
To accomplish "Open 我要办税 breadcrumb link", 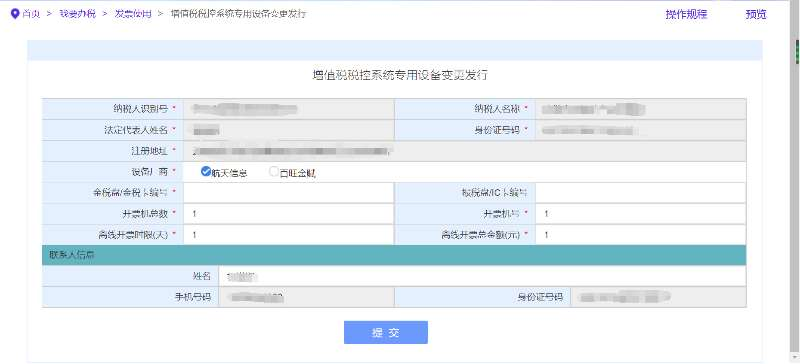I will [x=78, y=14].
